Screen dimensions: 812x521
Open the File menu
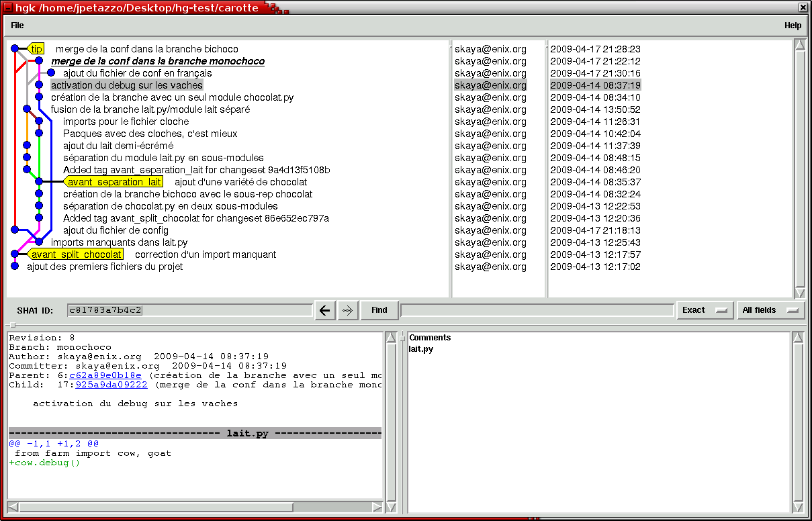pos(17,26)
